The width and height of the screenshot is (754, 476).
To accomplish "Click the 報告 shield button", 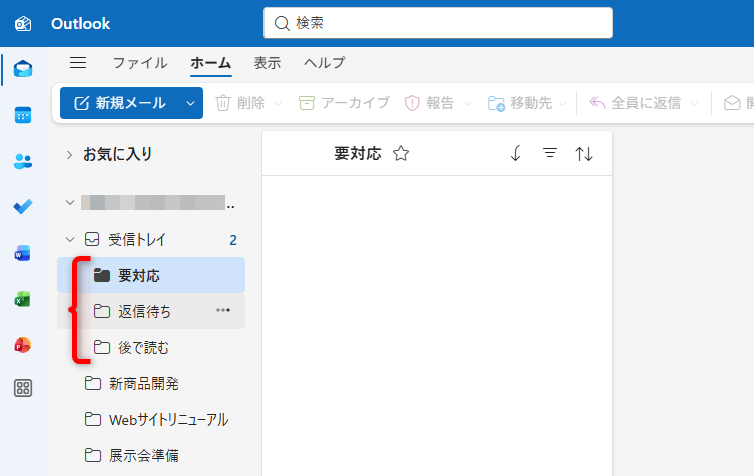I will click(429, 103).
